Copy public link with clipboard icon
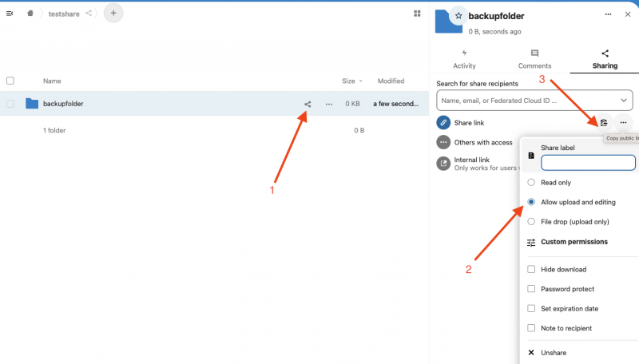 click(x=604, y=122)
